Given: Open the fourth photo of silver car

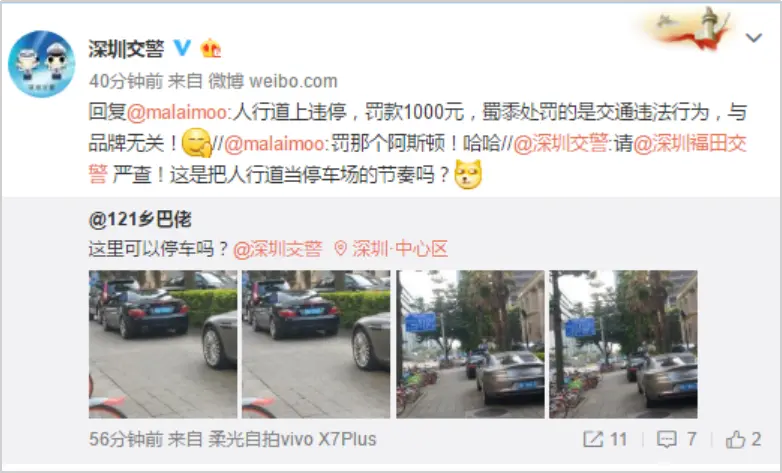Looking at the screenshot, I should 623,344.
